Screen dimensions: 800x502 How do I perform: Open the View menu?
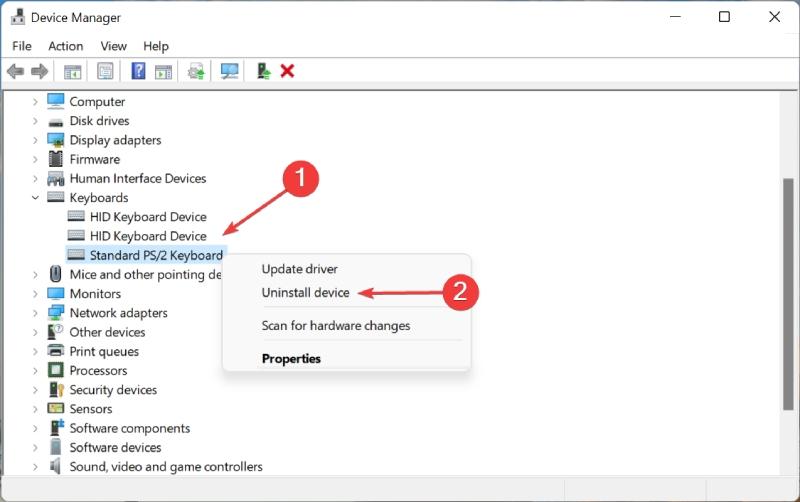click(x=113, y=46)
